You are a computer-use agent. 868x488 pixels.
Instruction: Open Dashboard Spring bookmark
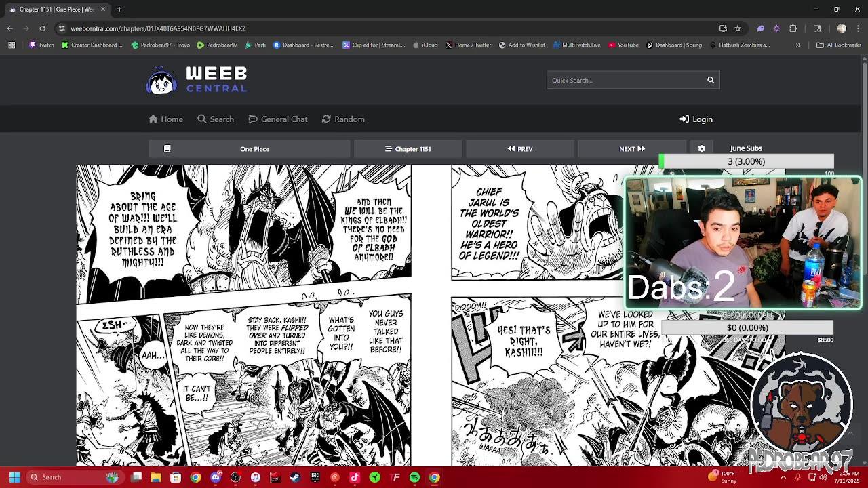[674, 45]
